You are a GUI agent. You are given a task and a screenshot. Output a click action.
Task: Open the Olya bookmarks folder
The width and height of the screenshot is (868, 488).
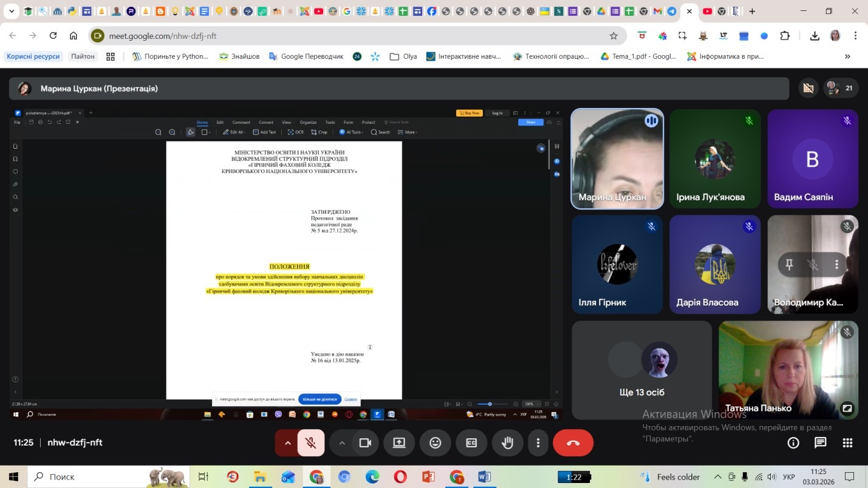403,56
